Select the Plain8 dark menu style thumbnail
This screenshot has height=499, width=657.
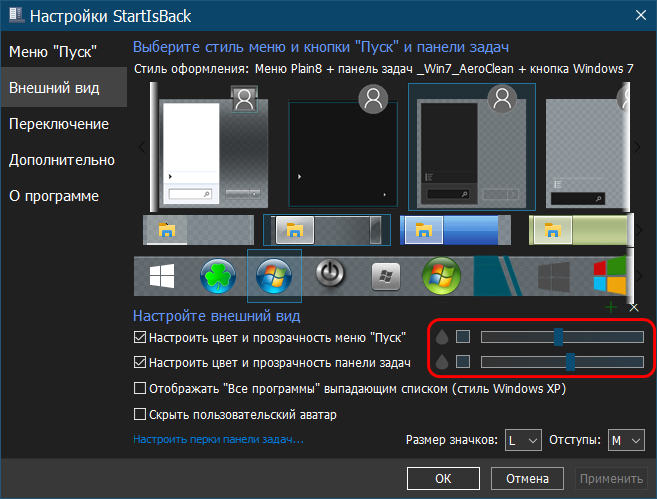coord(472,147)
